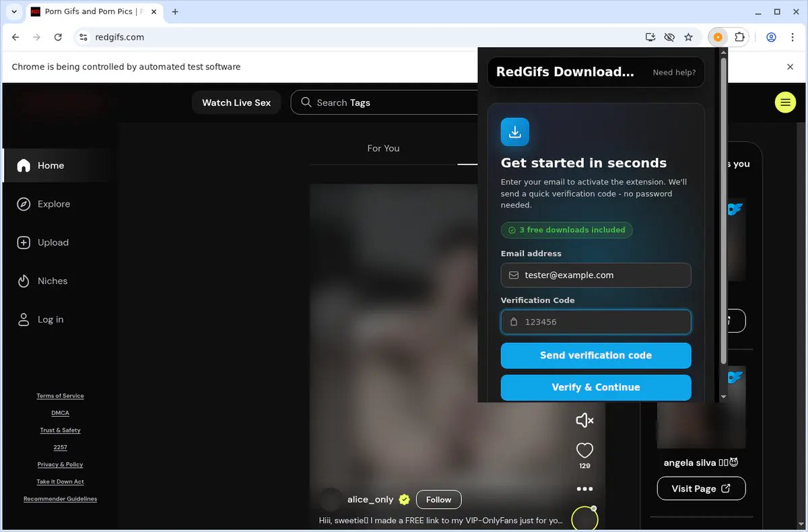Image resolution: width=808 pixels, height=532 pixels.
Task: Click the Watch Live Sex button
Action: coord(236,102)
